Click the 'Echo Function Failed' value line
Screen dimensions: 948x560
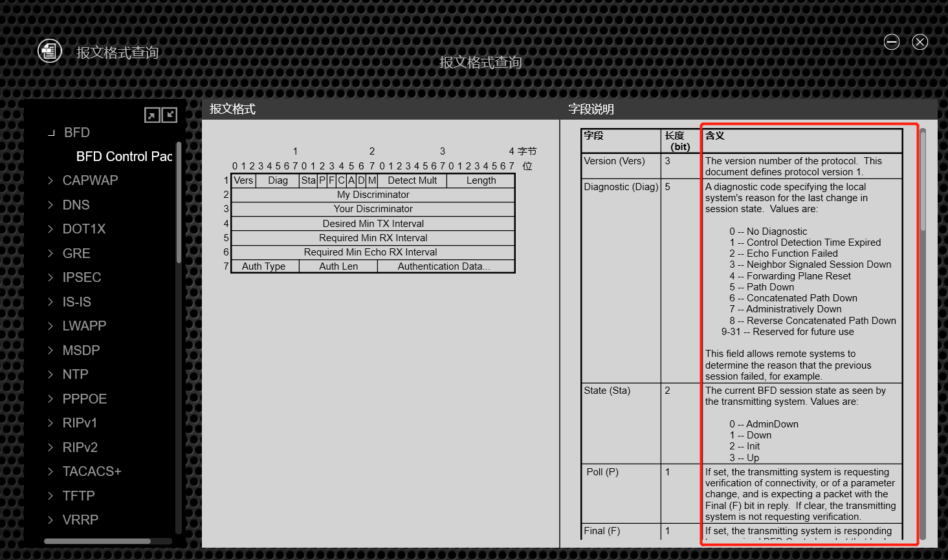784,253
